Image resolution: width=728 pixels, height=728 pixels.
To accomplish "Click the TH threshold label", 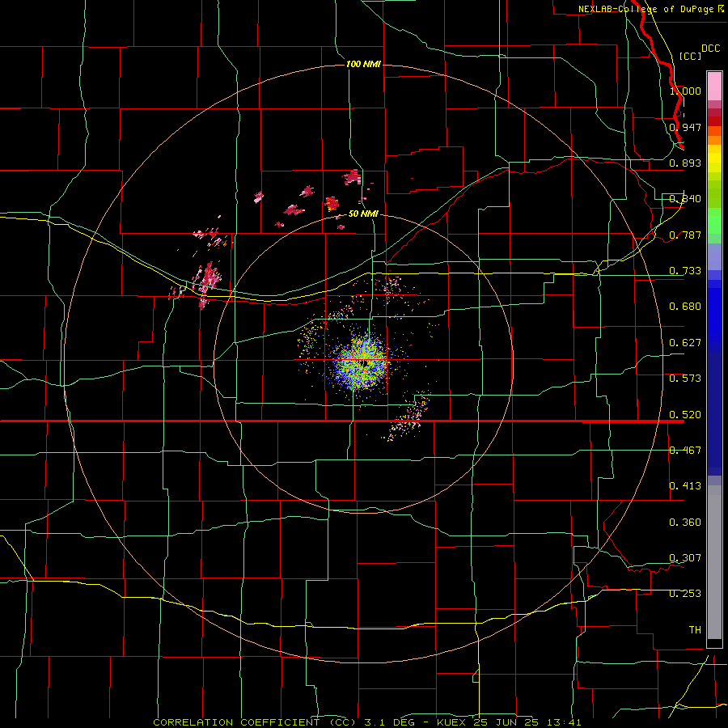I will pyautogui.click(x=695, y=629).
